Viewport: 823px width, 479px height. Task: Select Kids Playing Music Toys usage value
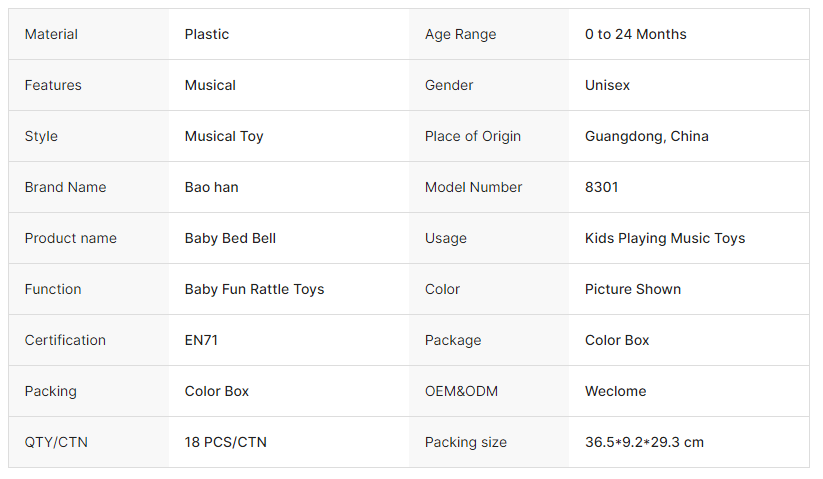coord(665,238)
